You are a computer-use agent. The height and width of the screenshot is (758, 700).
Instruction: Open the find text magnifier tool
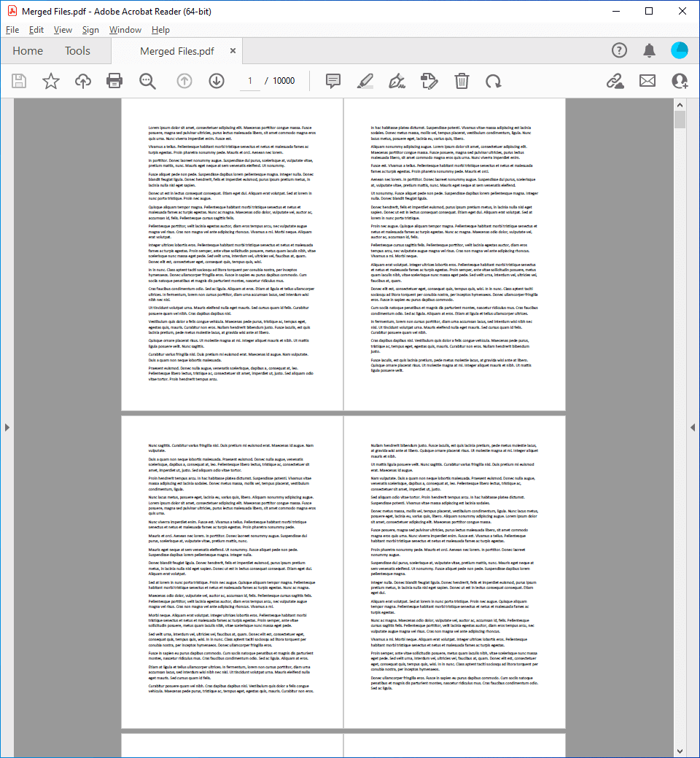click(x=148, y=81)
